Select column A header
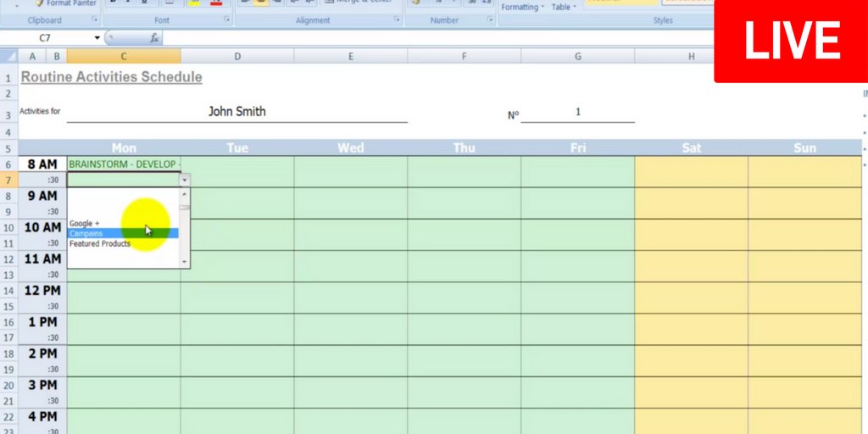 click(x=32, y=56)
